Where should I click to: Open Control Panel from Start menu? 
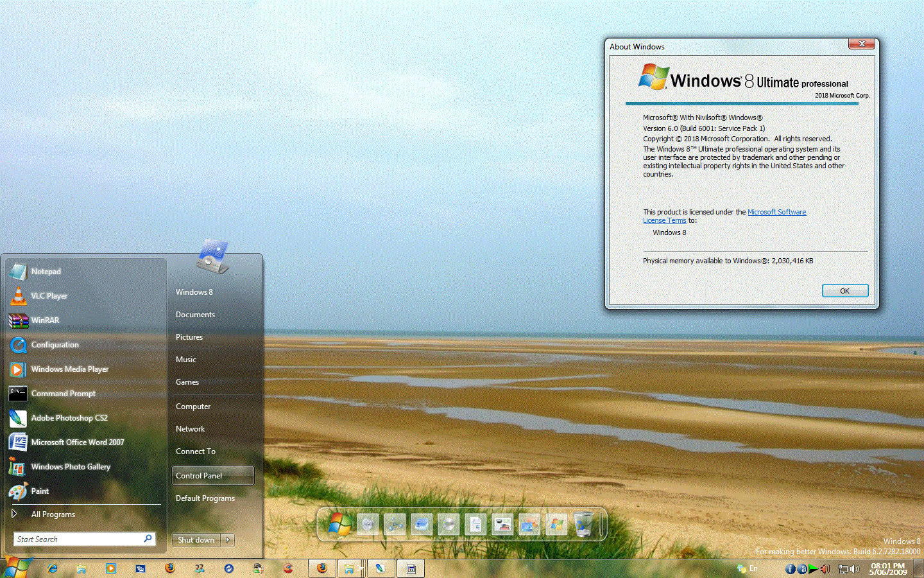click(x=214, y=476)
